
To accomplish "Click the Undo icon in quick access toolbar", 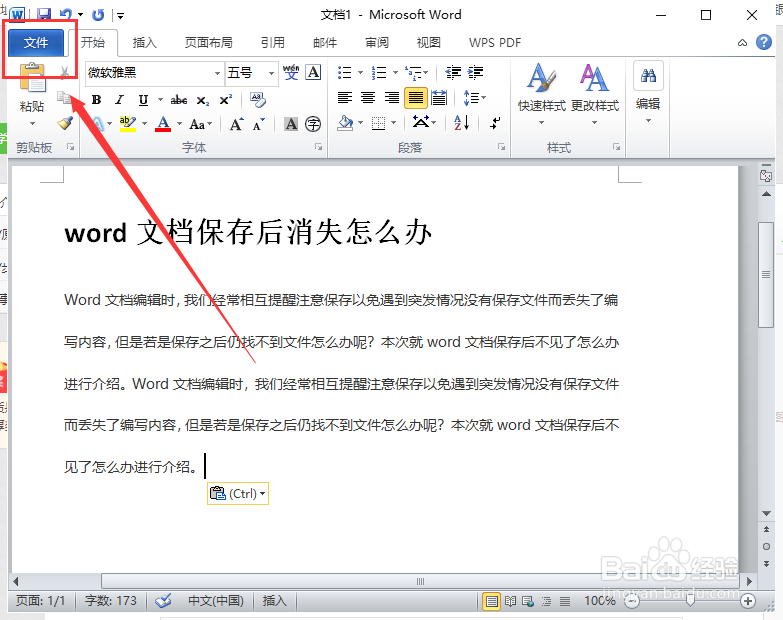I will [x=66, y=14].
